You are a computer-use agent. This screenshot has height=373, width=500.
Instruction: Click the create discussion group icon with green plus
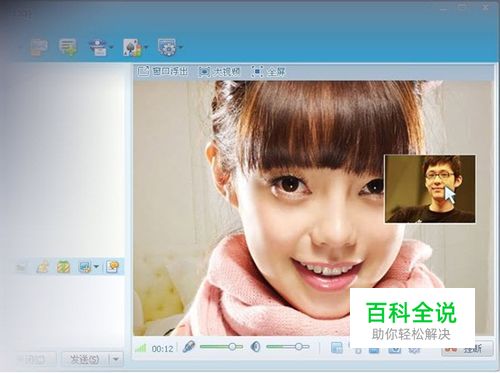click(68, 47)
